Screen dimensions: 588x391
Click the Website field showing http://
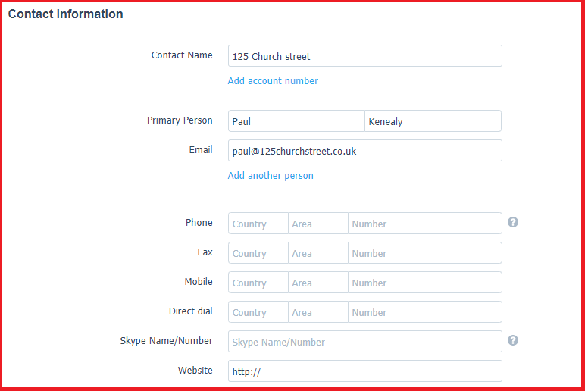[365, 371]
